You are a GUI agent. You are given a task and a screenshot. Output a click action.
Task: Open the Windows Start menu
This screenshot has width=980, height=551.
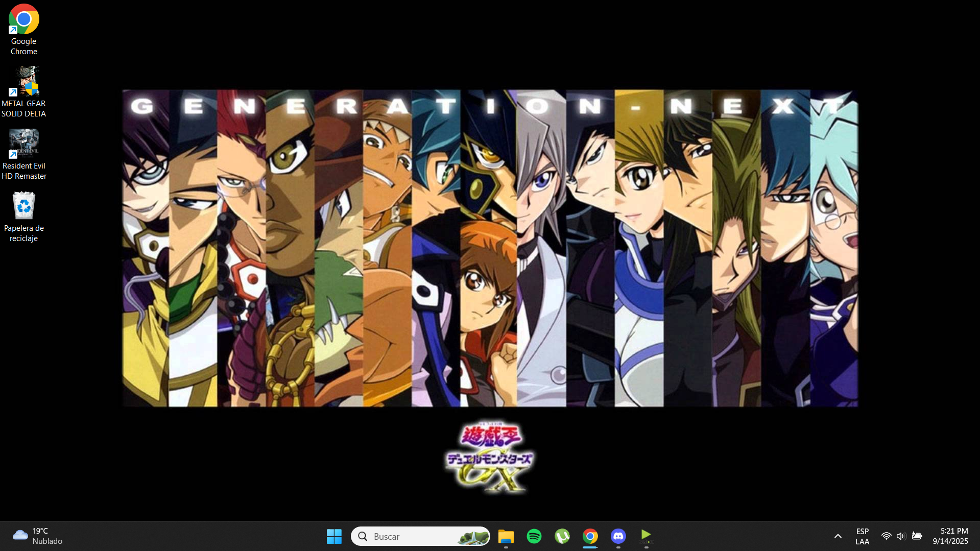334,536
